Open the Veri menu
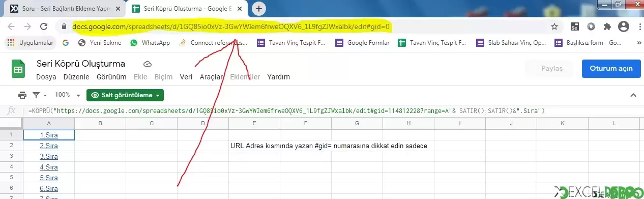Screen dimensions: 644x199 186,77
